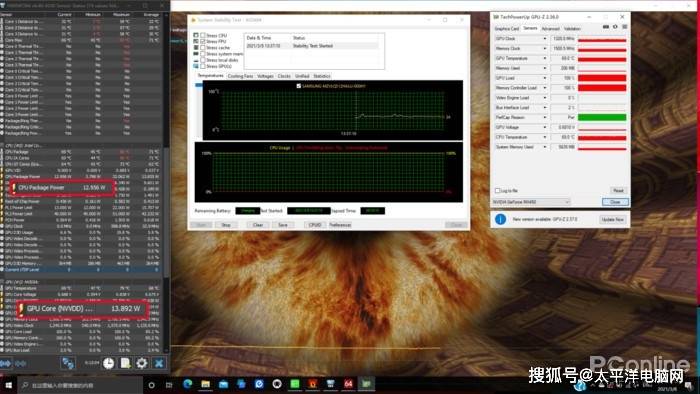700x394 pixels.
Task: Open GPU Clock sensor dropdown arrow
Action: coord(545,39)
